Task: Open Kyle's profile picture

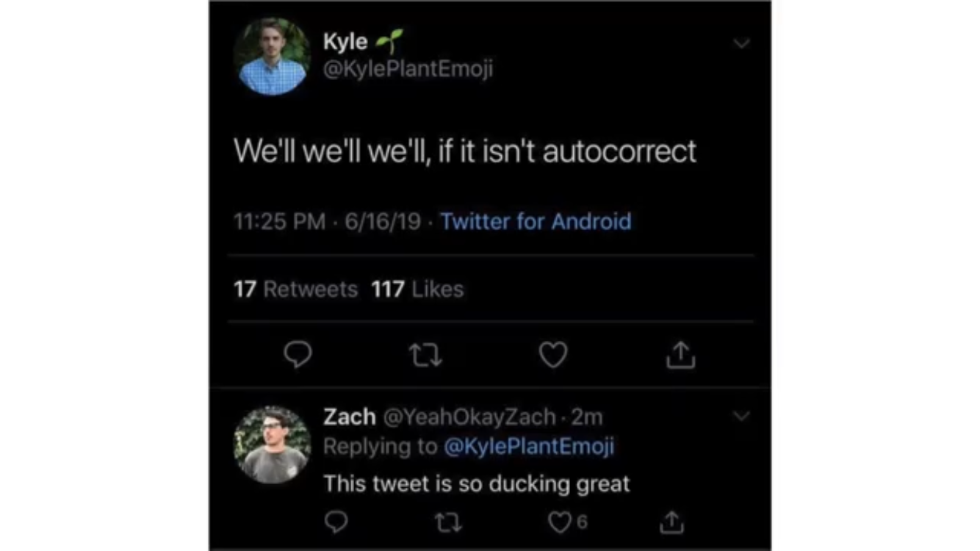Action: pyautogui.click(x=272, y=57)
